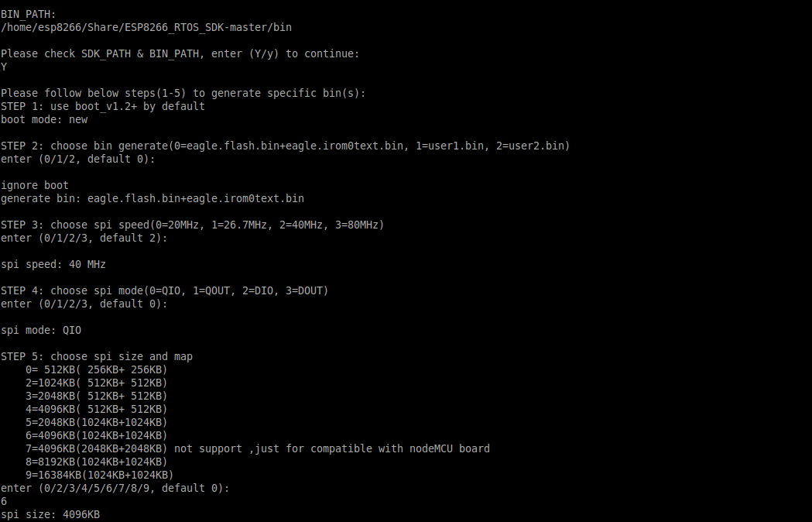Click the 'STEP 5: choose spi size and map' line
Viewport: 812px width, 522px height.
pos(97,356)
